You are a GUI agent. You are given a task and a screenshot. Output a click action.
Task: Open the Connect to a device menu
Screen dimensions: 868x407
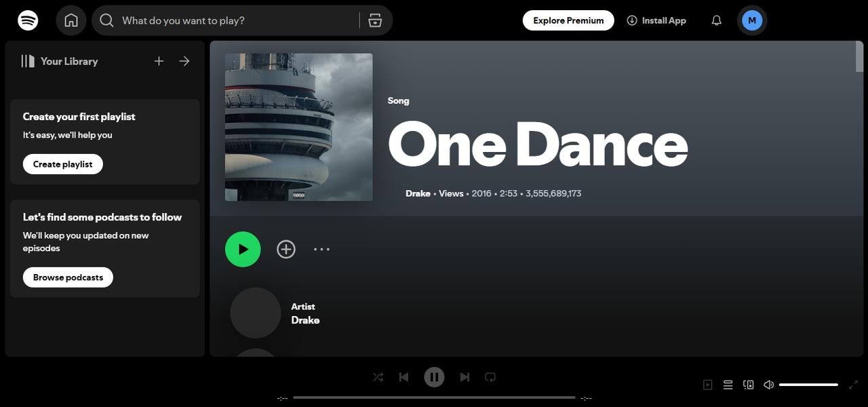(748, 384)
